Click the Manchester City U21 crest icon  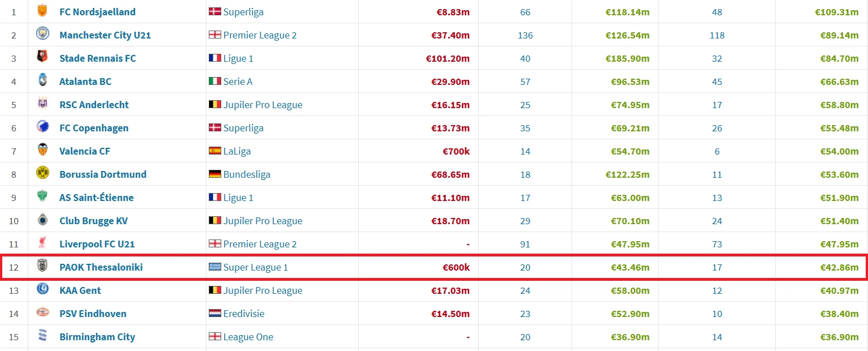42,35
